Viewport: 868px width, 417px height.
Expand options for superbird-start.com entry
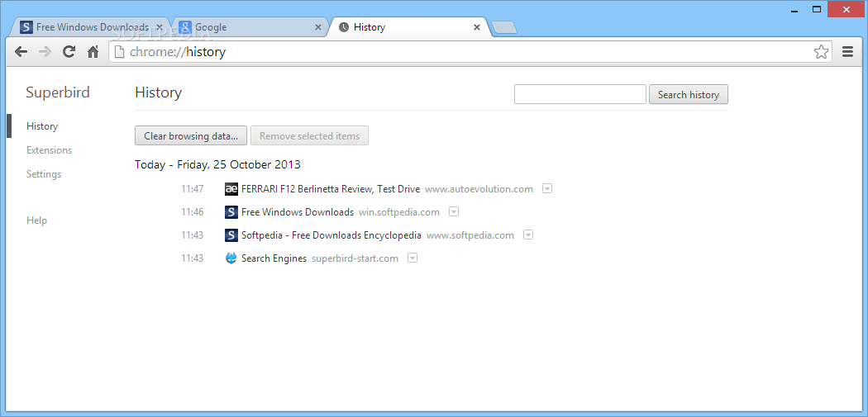(x=413, y=258)
